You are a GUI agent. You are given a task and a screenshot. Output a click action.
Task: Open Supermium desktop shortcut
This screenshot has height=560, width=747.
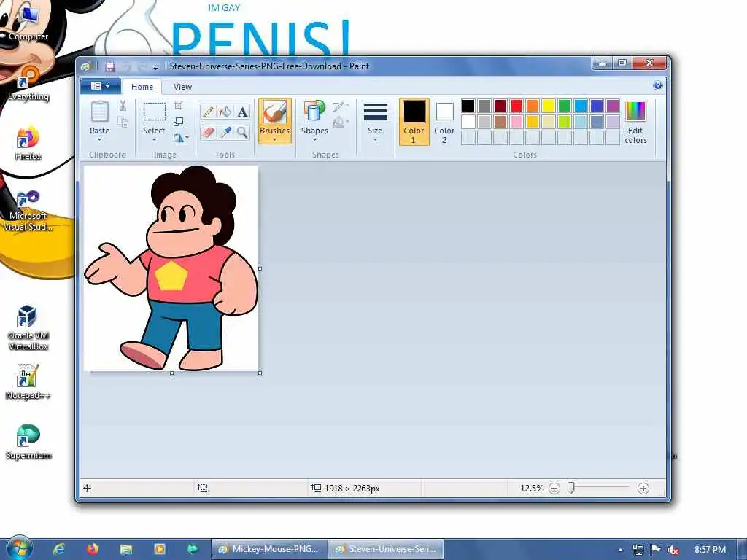(28, 442)
